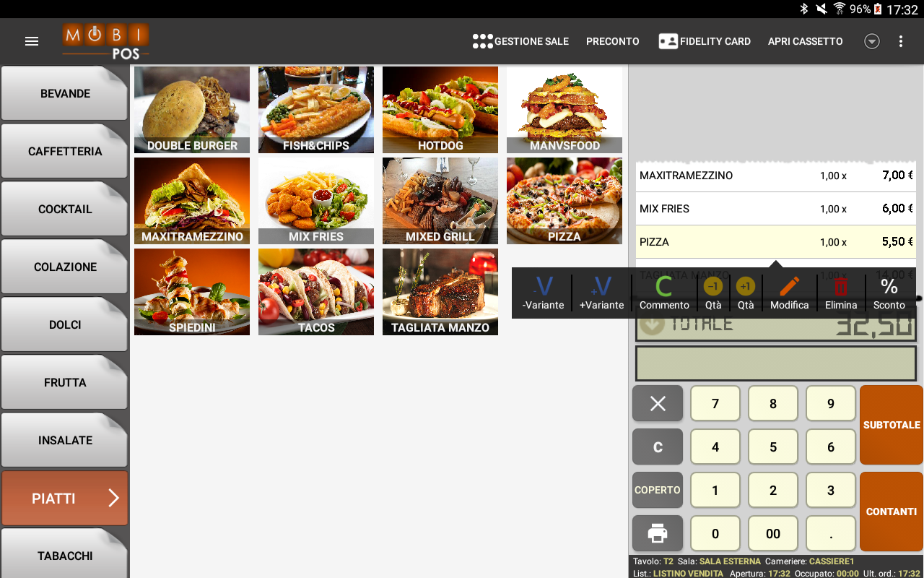Viewport: 924px width, 578px height.
Task: Print receipt with printer icon
Action: click(658, 534)
